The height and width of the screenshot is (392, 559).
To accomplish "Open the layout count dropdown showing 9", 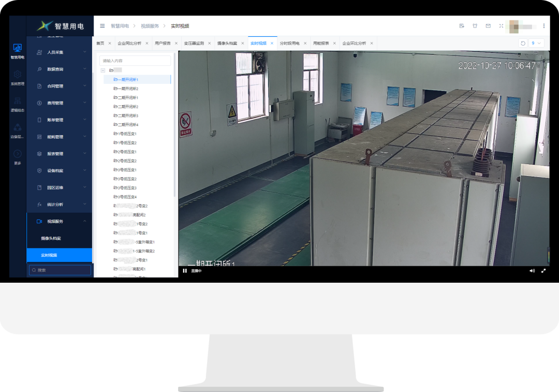I will coord(536,43).
